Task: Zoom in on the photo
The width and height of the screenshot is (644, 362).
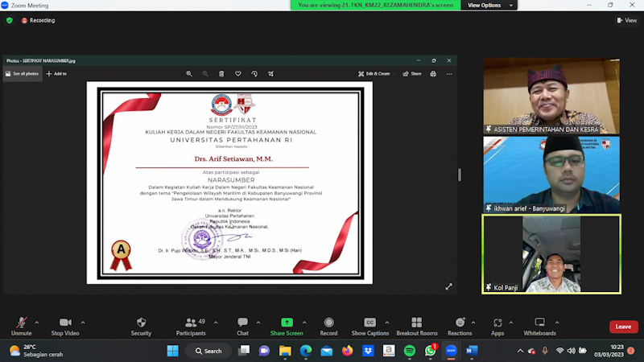Action: click(189, 74)
